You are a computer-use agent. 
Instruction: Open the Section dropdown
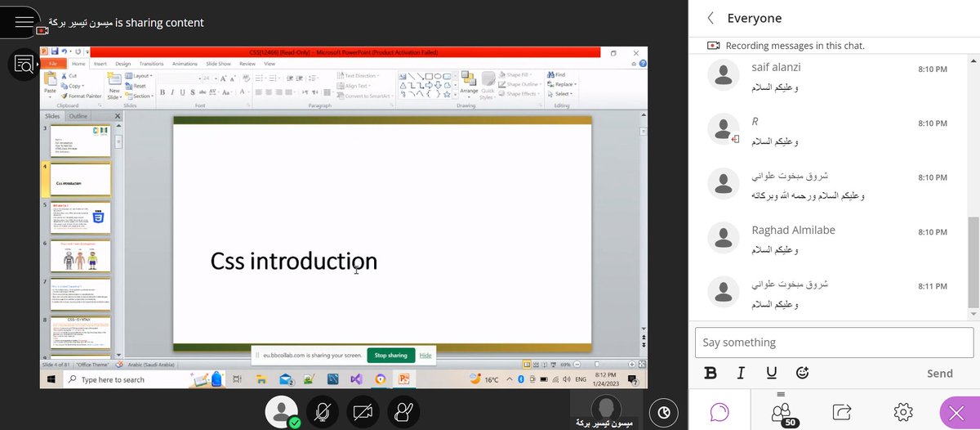138,96
